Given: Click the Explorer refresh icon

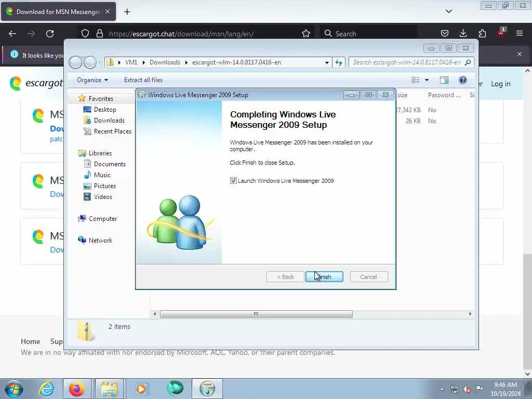Looking at the screenshot, I should click(339, 62).
